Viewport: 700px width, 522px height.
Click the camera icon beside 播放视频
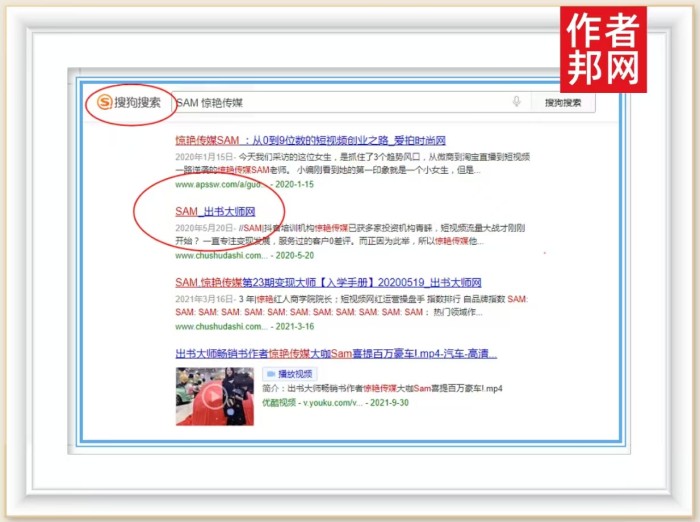[x=270, y=373]
